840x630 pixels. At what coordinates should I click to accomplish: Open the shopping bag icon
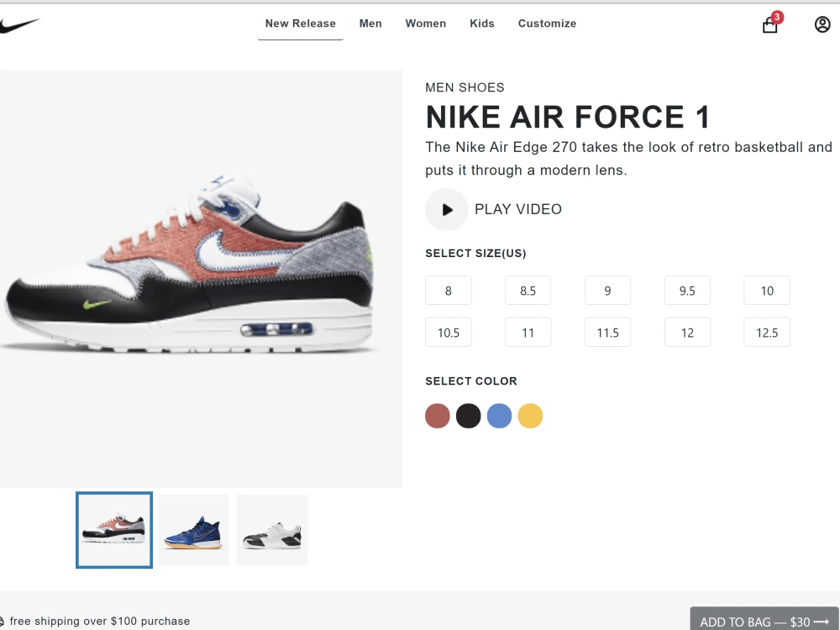[769, 25]
